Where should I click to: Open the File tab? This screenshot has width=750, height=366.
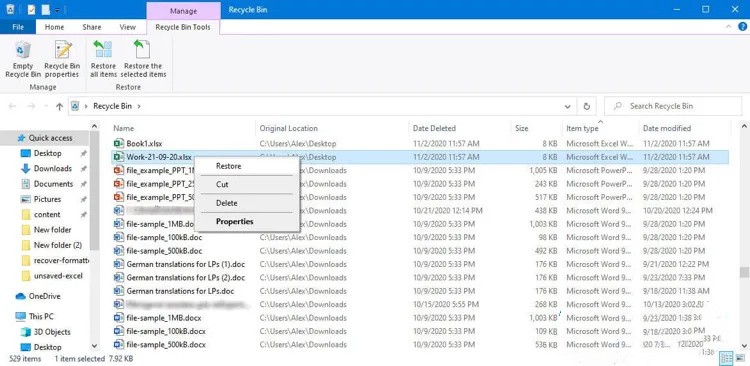point(18,27)
